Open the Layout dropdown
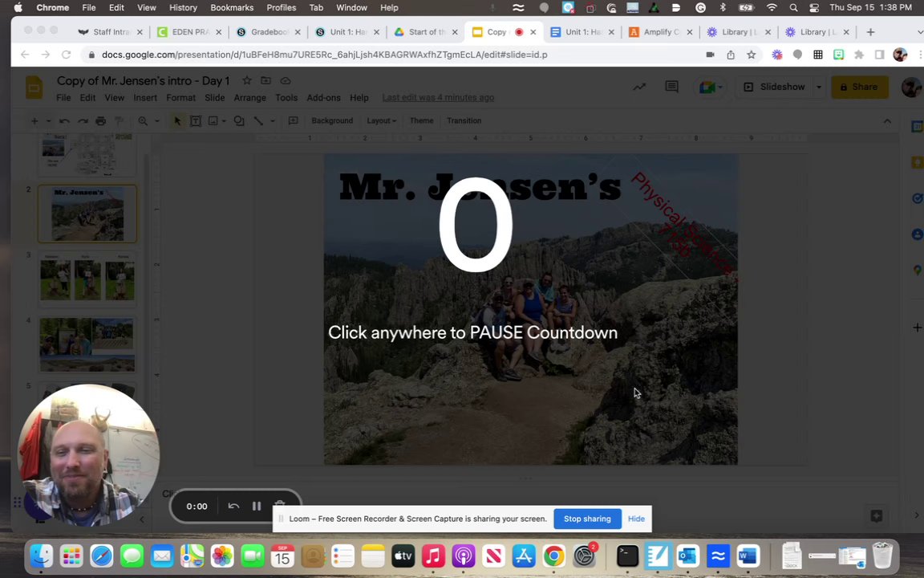This screenshot has height=578, width=924. point(381,121)
